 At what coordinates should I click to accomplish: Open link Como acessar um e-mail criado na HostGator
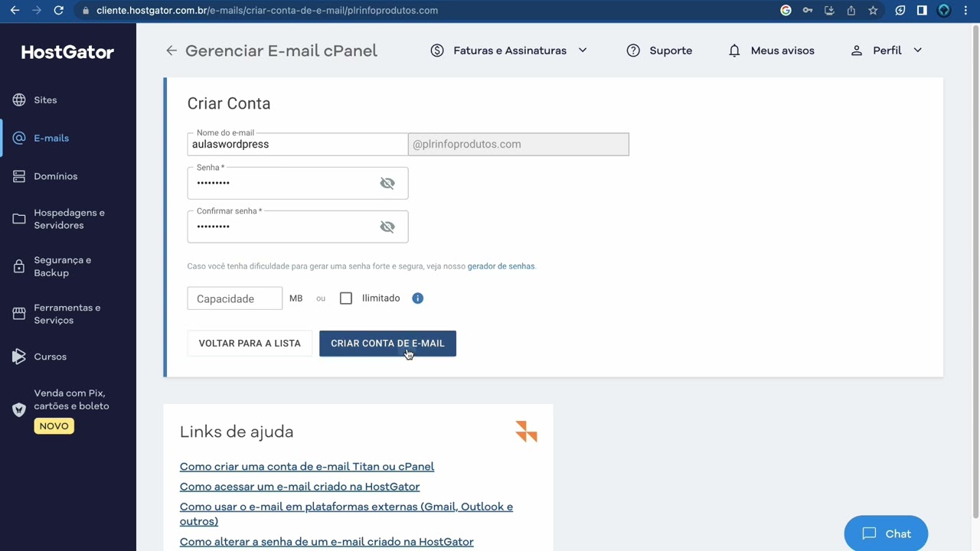pos(299,487)
